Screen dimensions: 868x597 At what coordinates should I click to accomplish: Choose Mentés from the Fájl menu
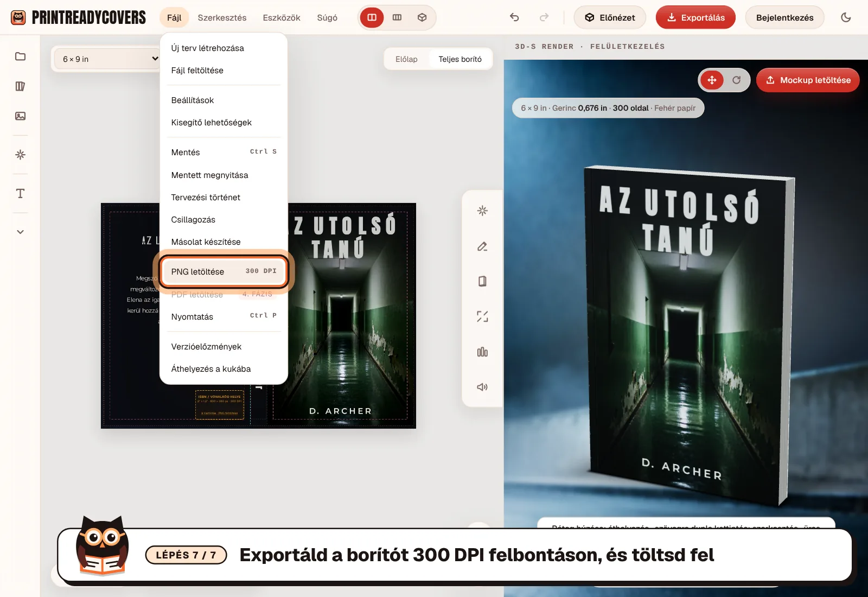coord(224,152)
